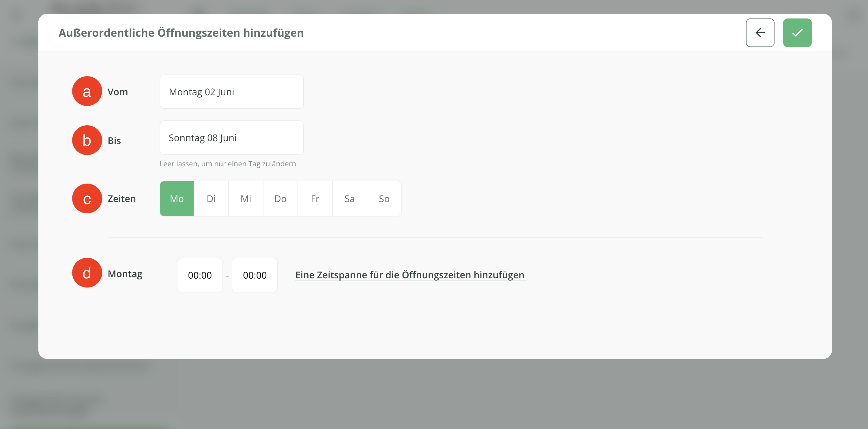Click the red 'c' marker circle
Image resolution: width=868 pixels, height=429 pixels.
[87, 199]
